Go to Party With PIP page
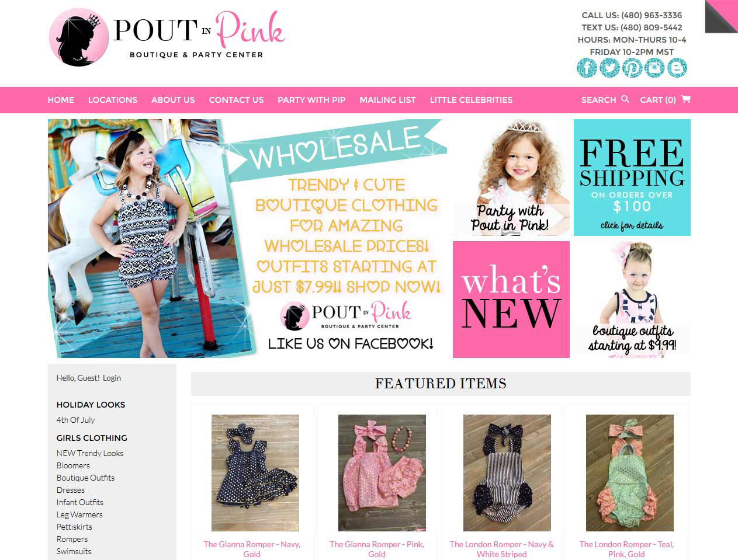The width and height of the screenshot is (738, 560). click(x=311, y=100)
